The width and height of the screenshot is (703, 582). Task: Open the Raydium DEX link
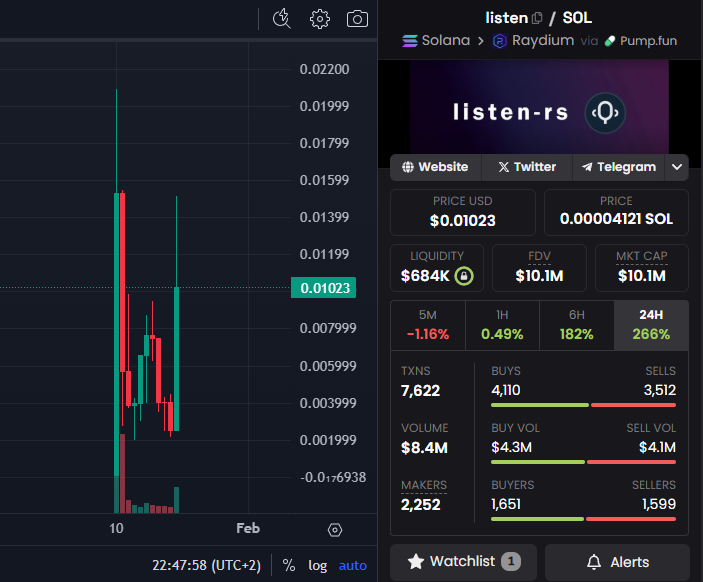(534, 40)
